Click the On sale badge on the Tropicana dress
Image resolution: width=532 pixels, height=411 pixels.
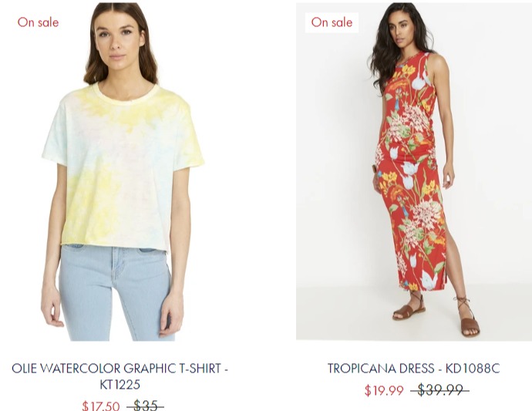click(x=332, y=22)
